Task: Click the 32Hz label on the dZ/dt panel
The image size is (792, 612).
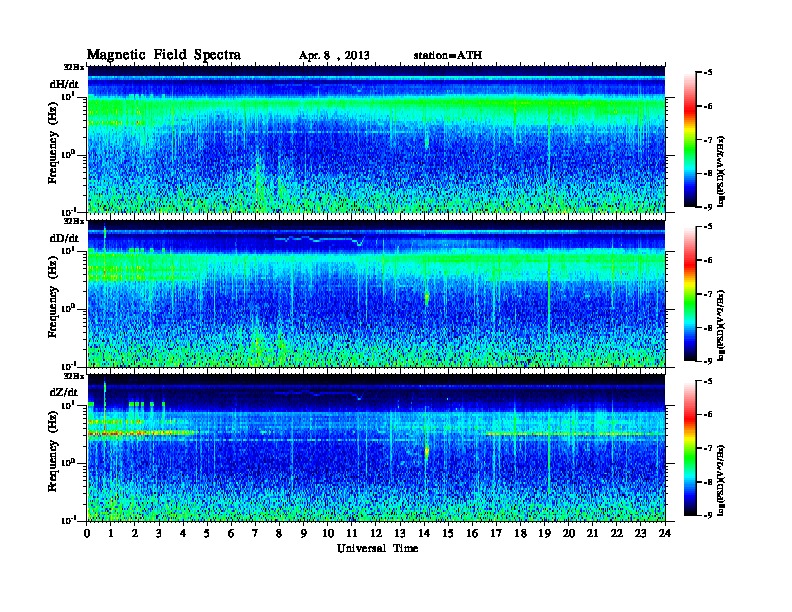Action: click(74, 376)
